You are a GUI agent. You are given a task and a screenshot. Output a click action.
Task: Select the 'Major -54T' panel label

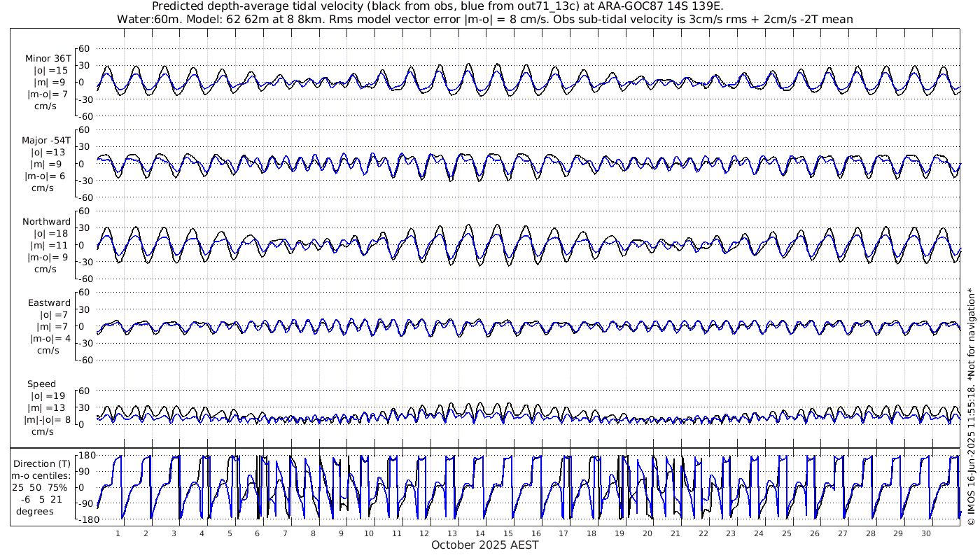(x=46, y=140)
